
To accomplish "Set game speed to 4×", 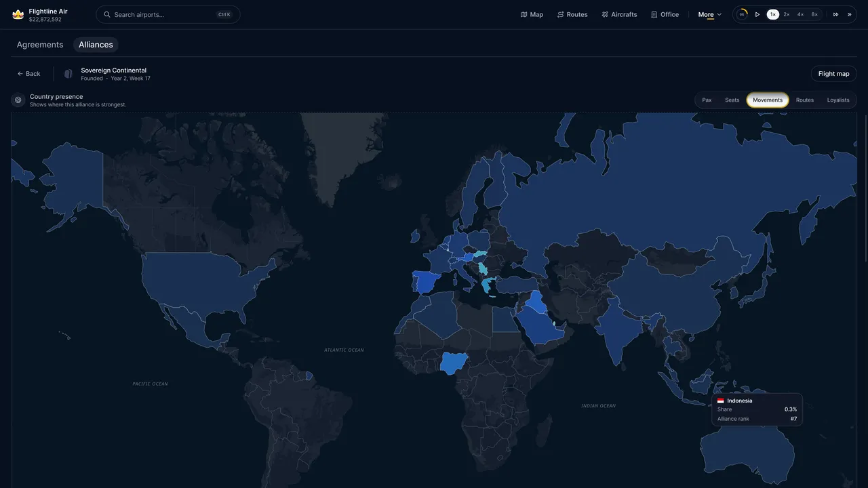I will [800, 14].
